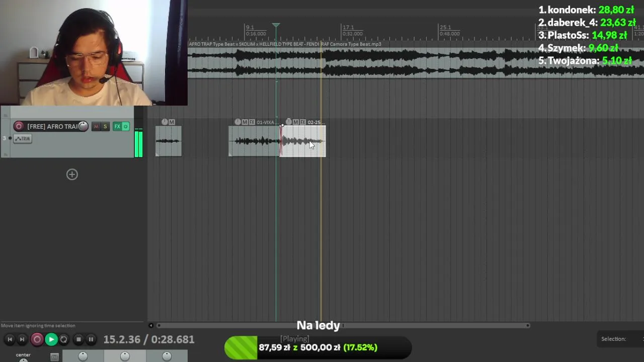This screenshot has height=362, width=644.
Task: Click the 15.2.36 / 0:28.681 time display
Action: (149, 339)
